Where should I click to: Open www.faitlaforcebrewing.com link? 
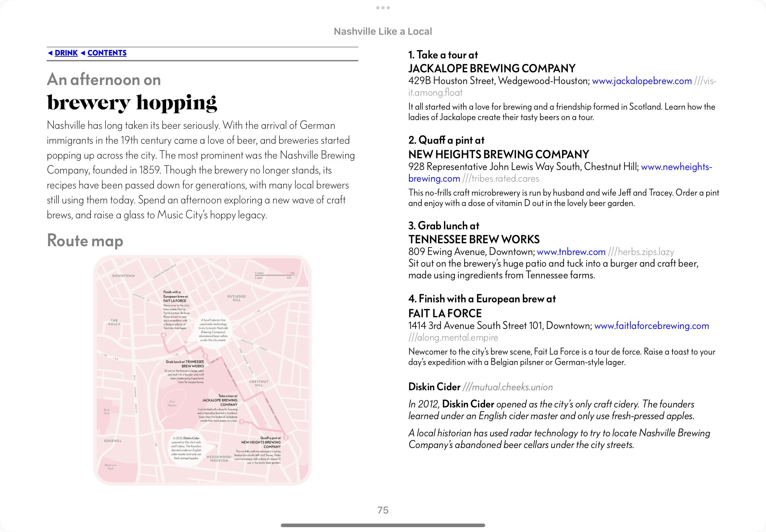point(651,326)
